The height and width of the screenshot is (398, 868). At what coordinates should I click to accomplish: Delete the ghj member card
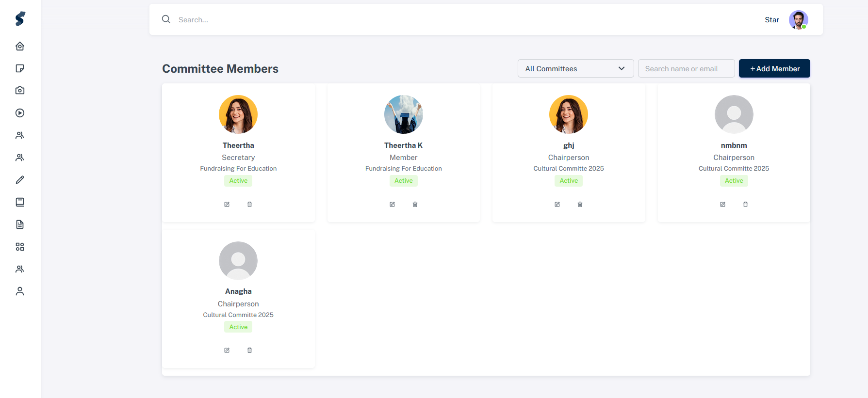point(580,205)
